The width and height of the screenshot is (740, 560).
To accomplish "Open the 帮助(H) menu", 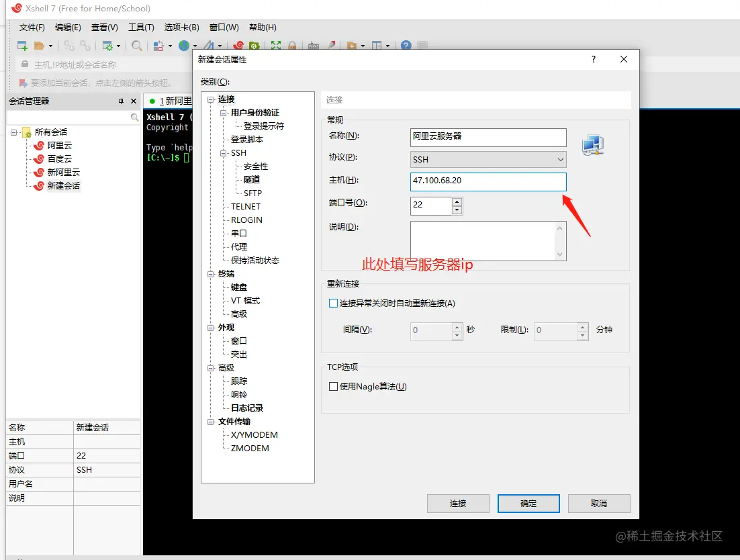I will pyautogui.click(x=263, y=28).
